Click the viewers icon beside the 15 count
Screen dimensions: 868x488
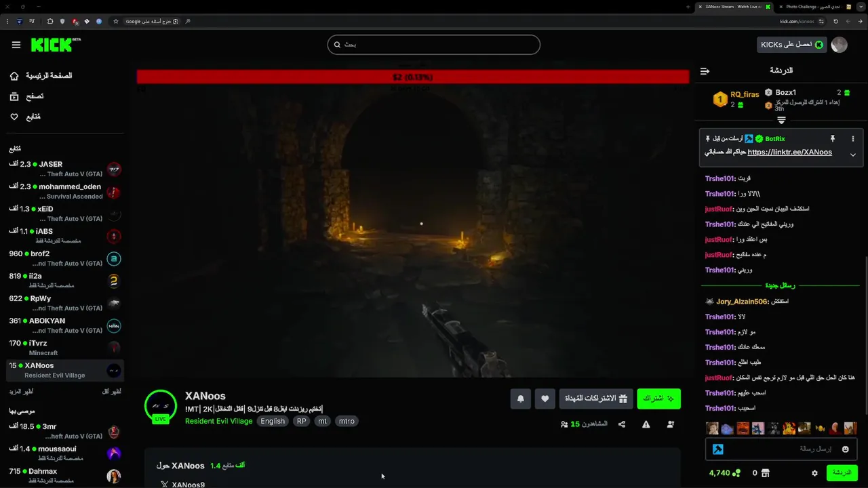pos(564,425)
